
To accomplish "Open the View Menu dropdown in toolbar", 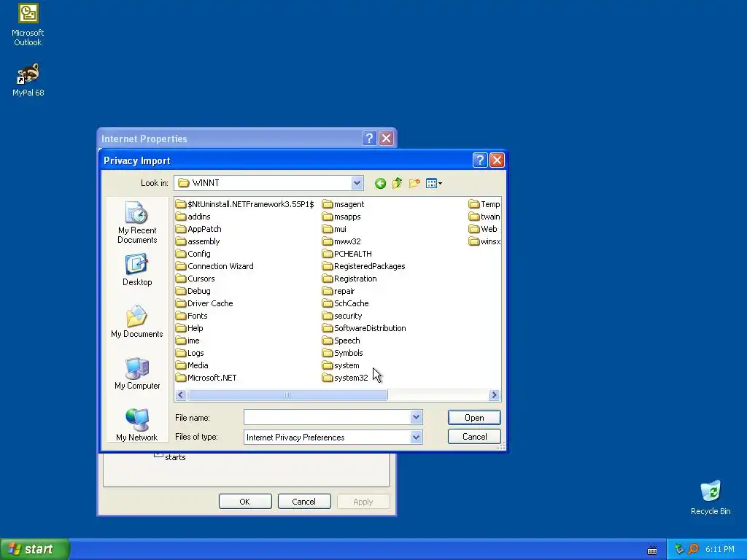I will click(x=434, y=183).
